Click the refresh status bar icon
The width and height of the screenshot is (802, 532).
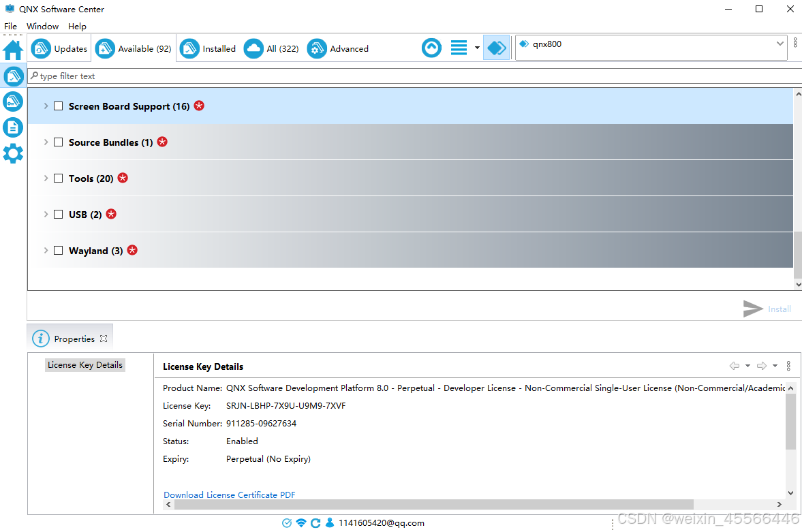(315, 522)
